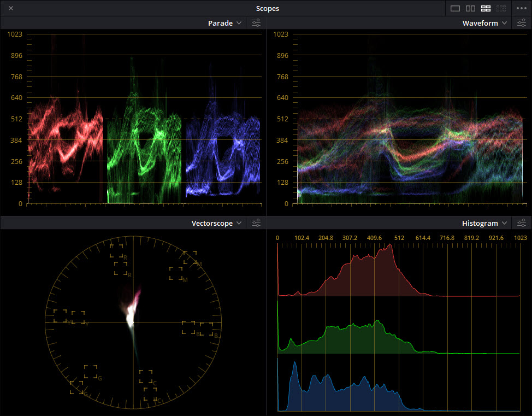532x416 pixels.
Task: Open Histogram scope settings
Action: 522,223
